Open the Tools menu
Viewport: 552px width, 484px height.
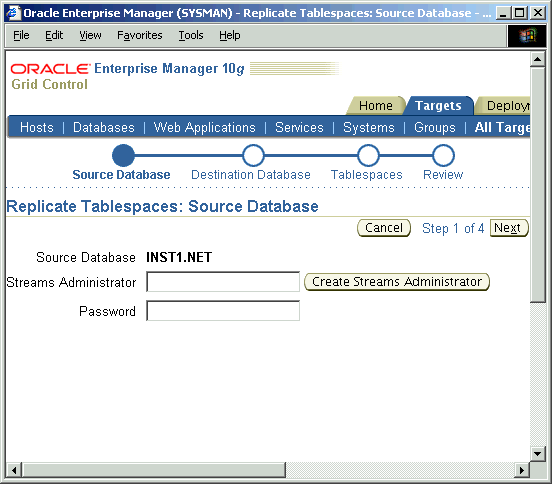click(x=191, y=36)
